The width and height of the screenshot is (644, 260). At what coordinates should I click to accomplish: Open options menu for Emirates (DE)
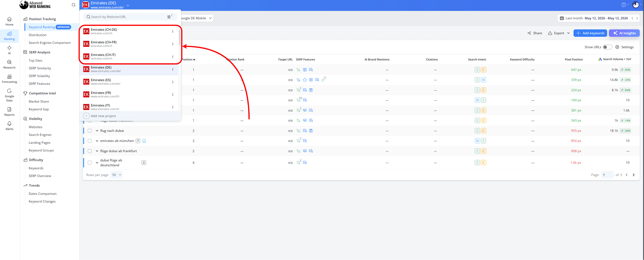(x=173, y=69)
